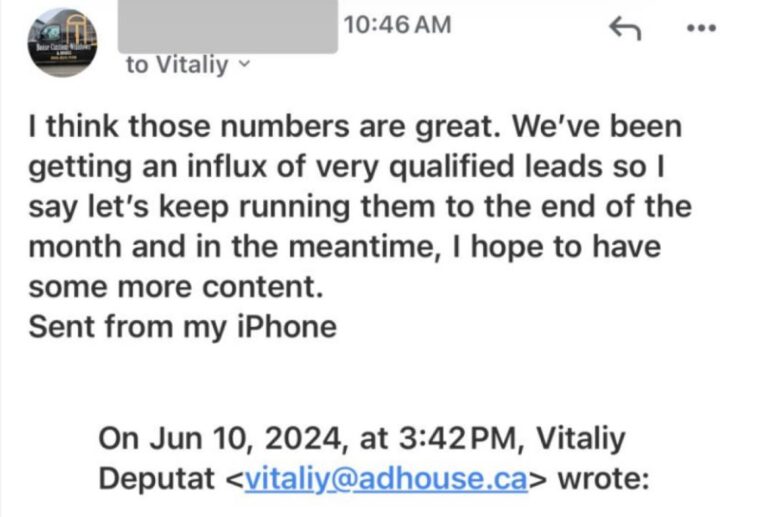Open the sender's profile avatar
Viewport: 768px width, 517px height.
tap(63, 42)
